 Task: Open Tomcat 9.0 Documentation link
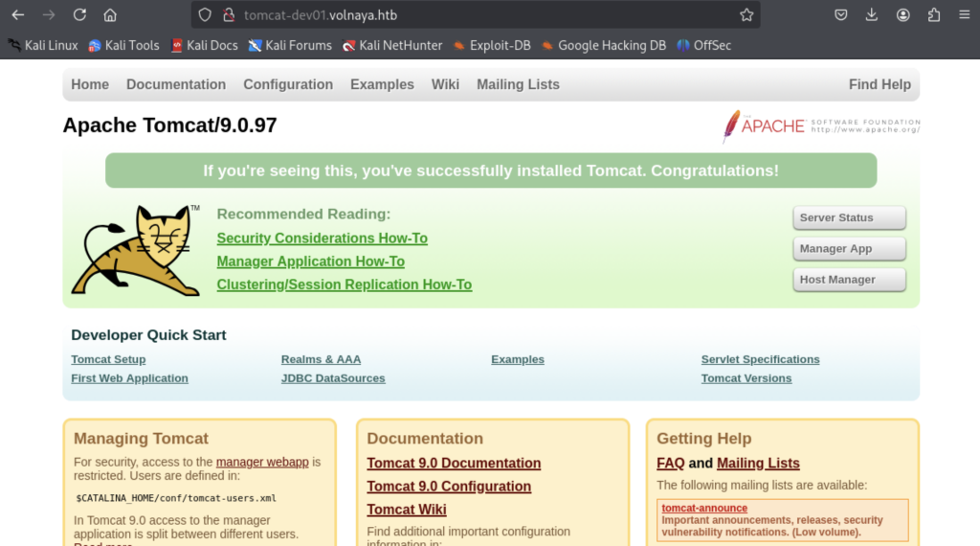(x=454, y=464)
